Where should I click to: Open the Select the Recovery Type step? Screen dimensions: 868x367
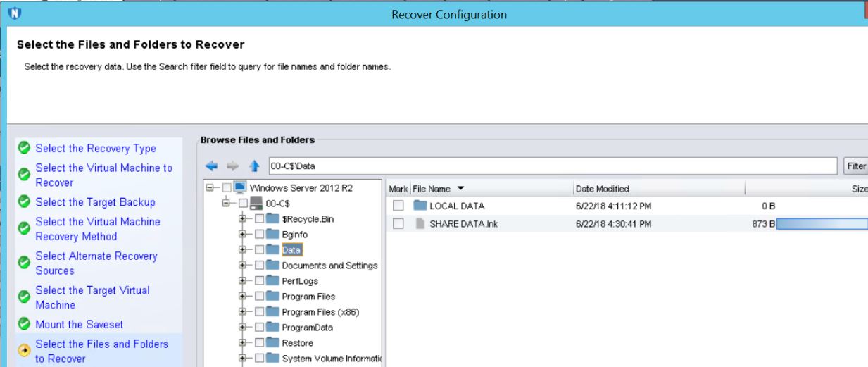pyautogui.click(x=96, y=148)
